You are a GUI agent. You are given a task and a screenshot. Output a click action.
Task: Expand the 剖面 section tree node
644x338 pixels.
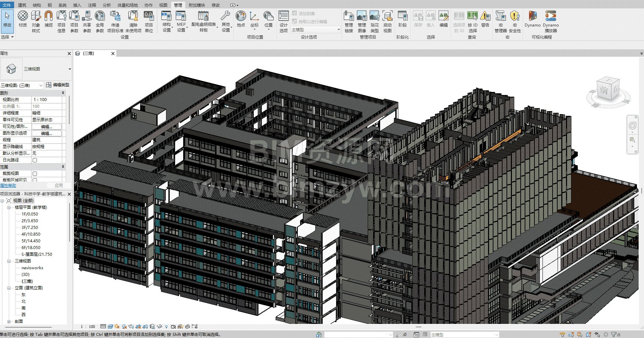(x=9, y=322)
